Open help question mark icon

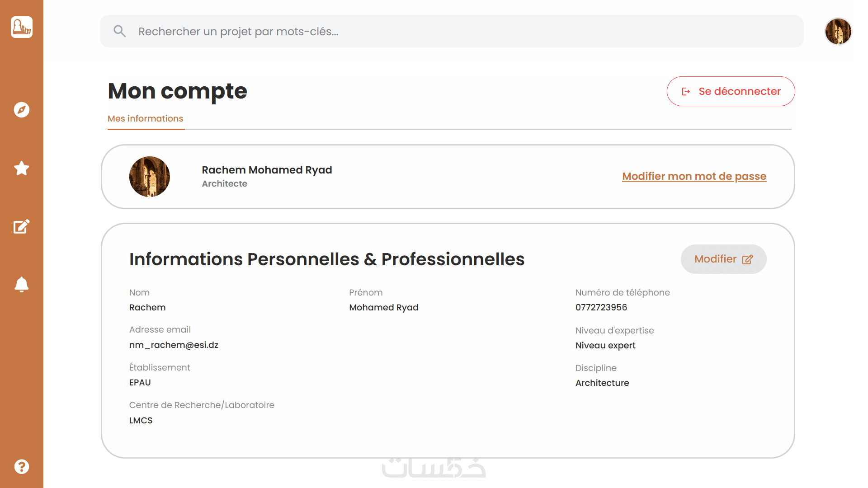pos(22,466)
